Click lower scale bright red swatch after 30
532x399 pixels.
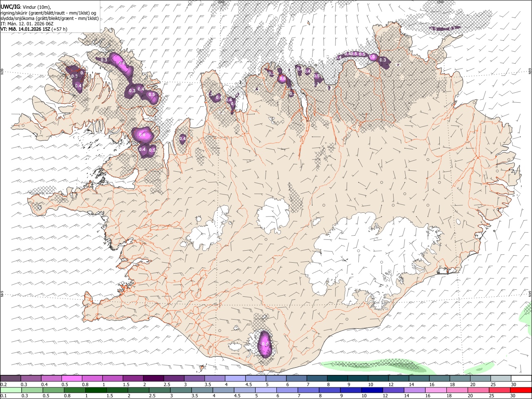520,390
